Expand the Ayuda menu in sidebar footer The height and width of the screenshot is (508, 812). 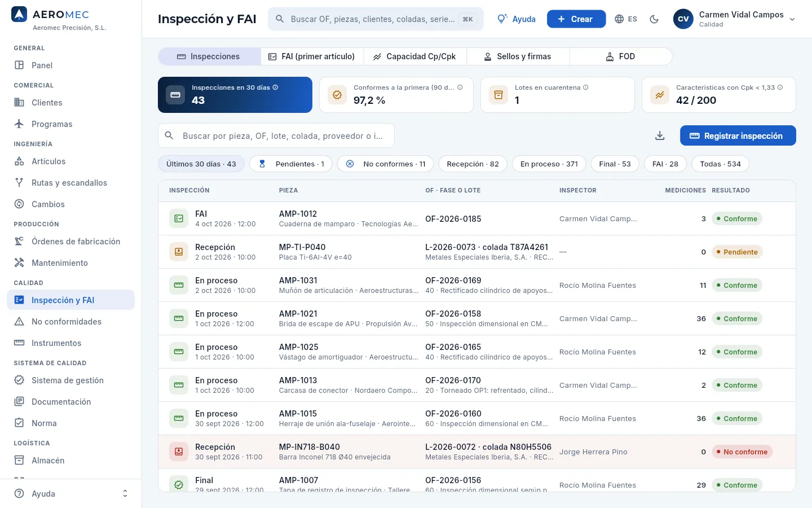pos(70,493)
